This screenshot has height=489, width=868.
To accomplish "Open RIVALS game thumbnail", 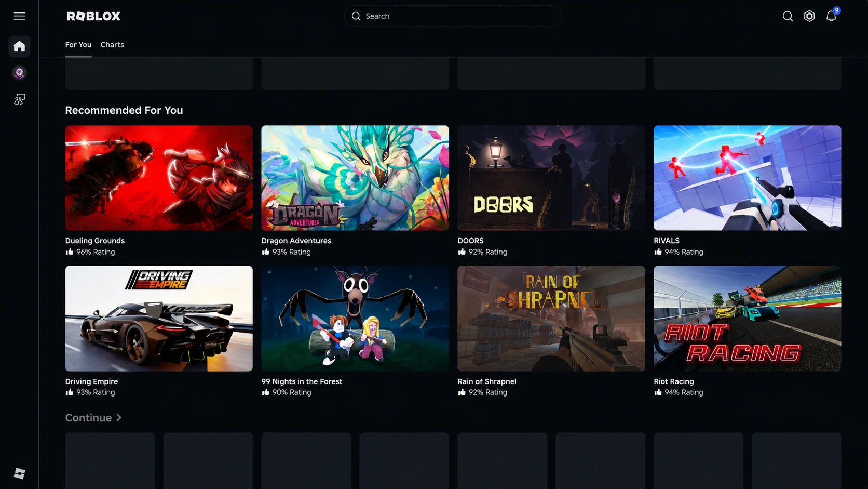I will (x=748, y=178).
